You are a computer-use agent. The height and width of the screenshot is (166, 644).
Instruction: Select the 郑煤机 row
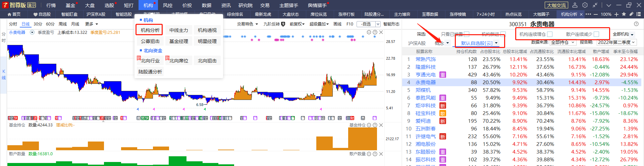tap(522, 90)
